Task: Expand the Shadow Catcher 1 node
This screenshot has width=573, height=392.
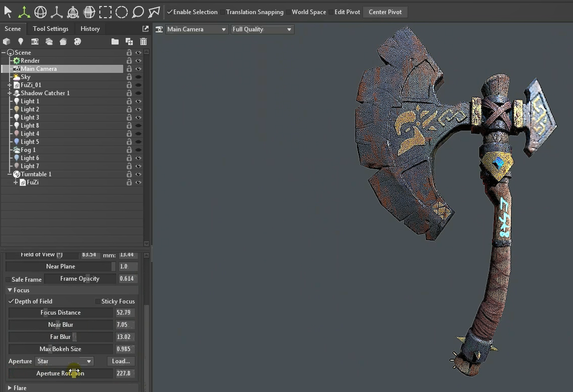Action: click(x=9, y=93)
